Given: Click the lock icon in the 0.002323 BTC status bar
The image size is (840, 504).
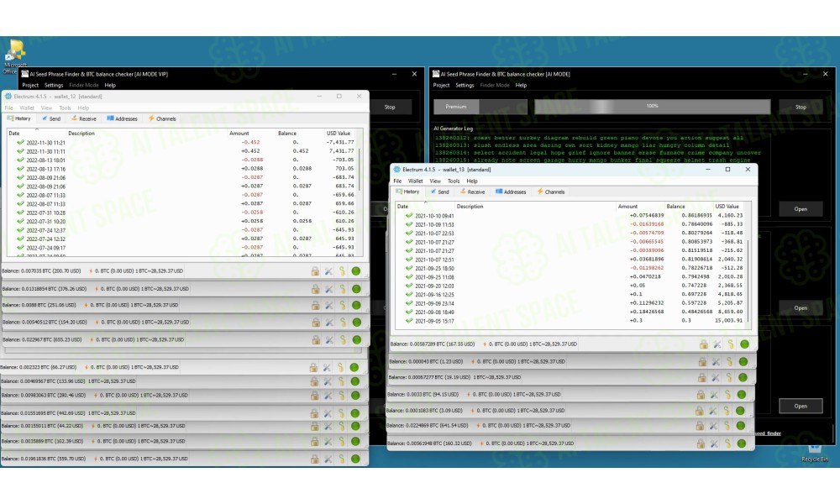Looking at the screenshot, I should [x=313, y=367].
